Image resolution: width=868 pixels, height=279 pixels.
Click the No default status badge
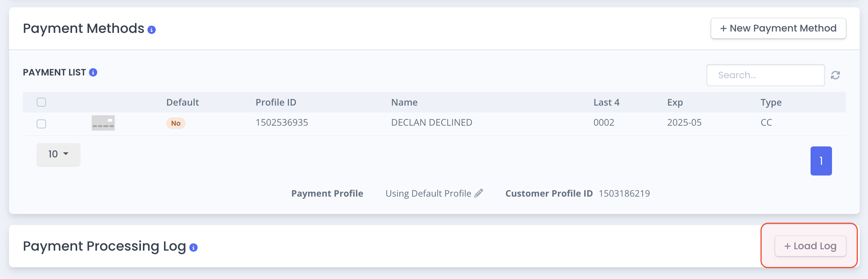click(176, 123)
